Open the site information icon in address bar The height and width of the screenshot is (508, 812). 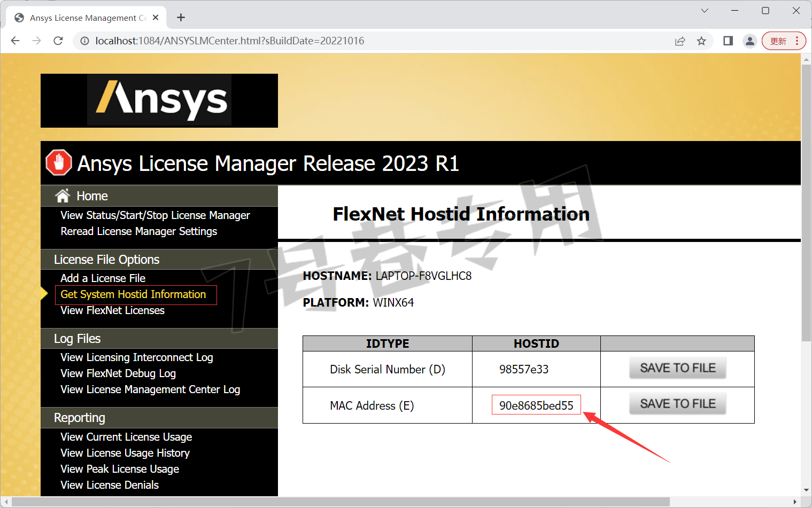[x=84, y=41]
